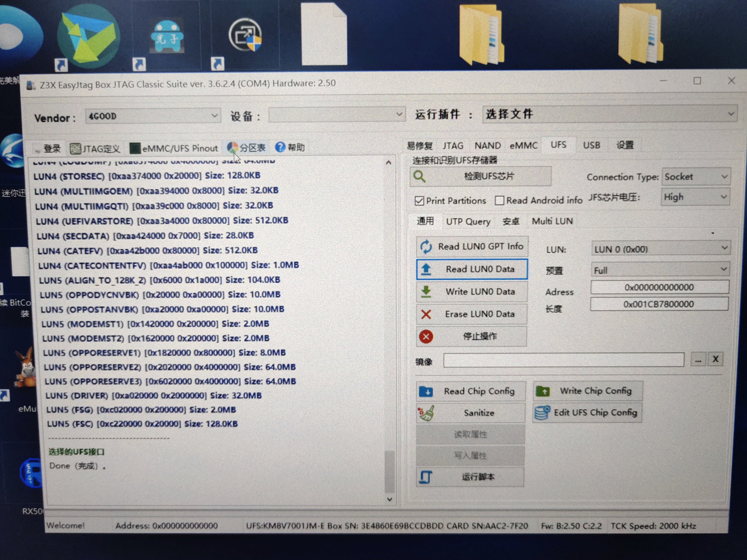
Task: Switch to the eMMC tab
Action: coord(523,146)
